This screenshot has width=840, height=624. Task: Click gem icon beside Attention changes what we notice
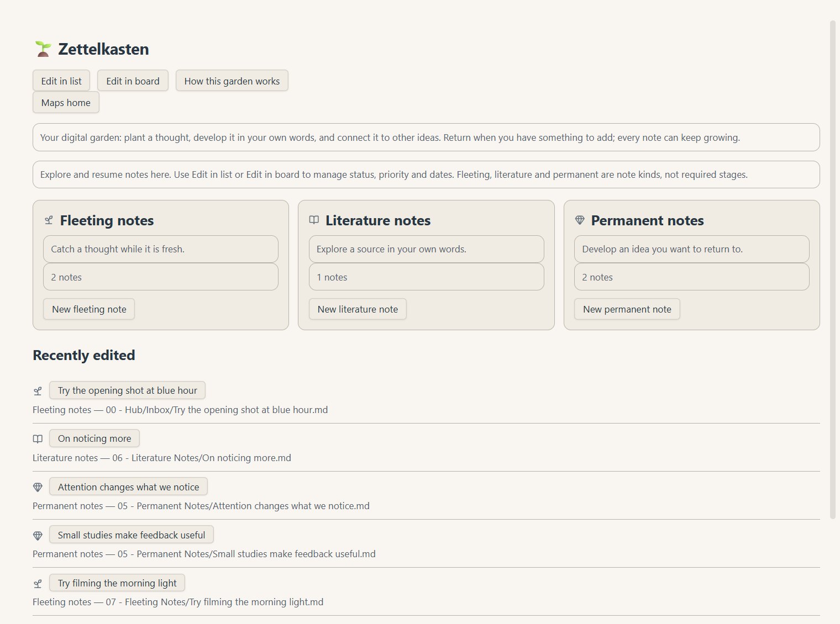[38, 487]
